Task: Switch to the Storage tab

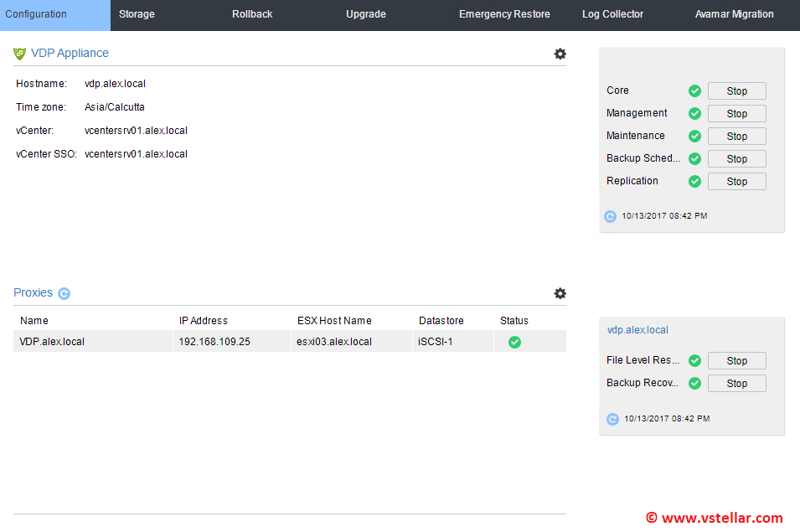Action: pyautogui.click(x=137, y=14)
